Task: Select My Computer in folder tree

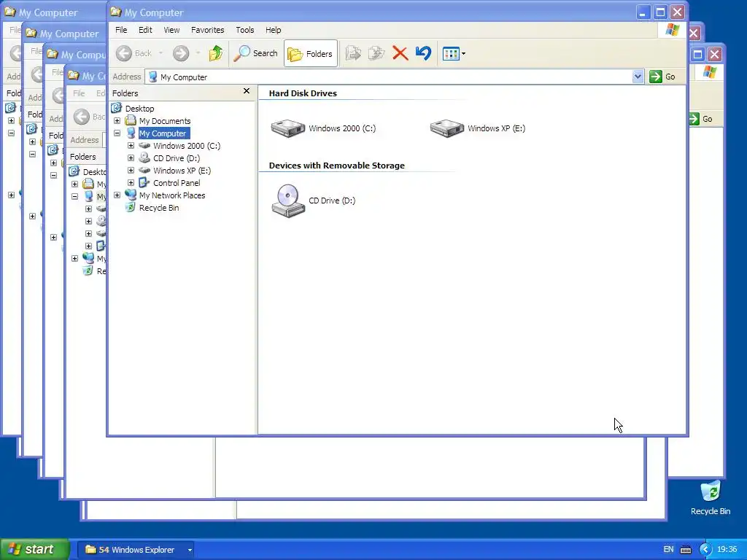Action: point(163,133)
